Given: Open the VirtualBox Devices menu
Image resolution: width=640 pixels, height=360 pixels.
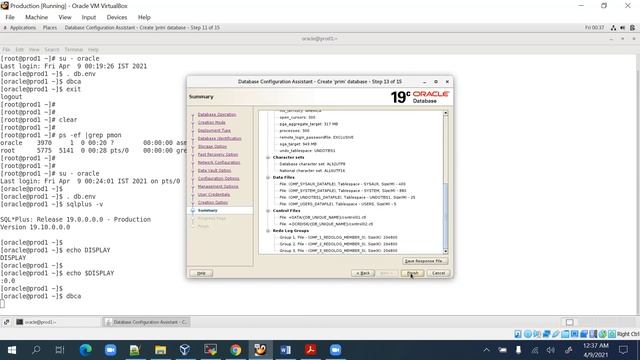Looking at the screenshot, I should pos(117,17).
